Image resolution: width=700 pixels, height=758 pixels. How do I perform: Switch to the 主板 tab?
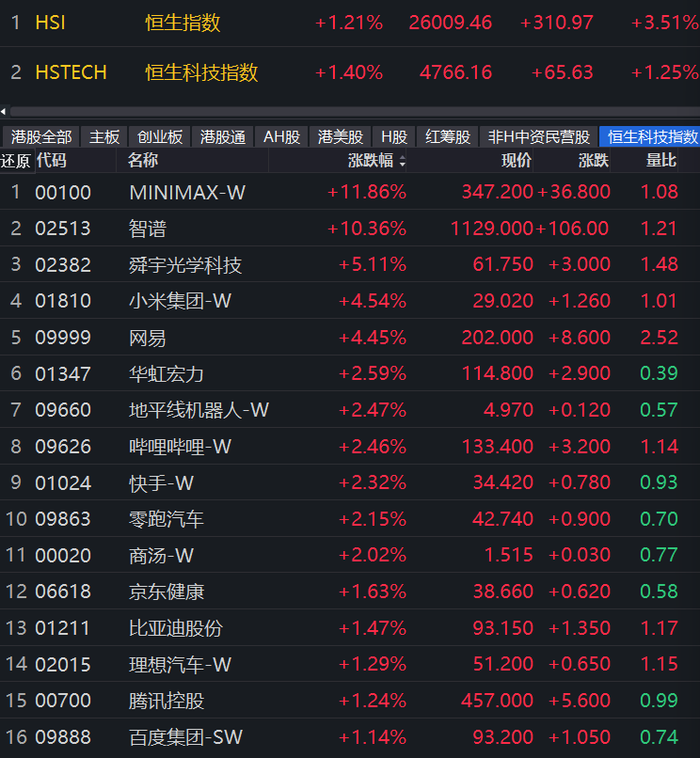click(104, 136)
